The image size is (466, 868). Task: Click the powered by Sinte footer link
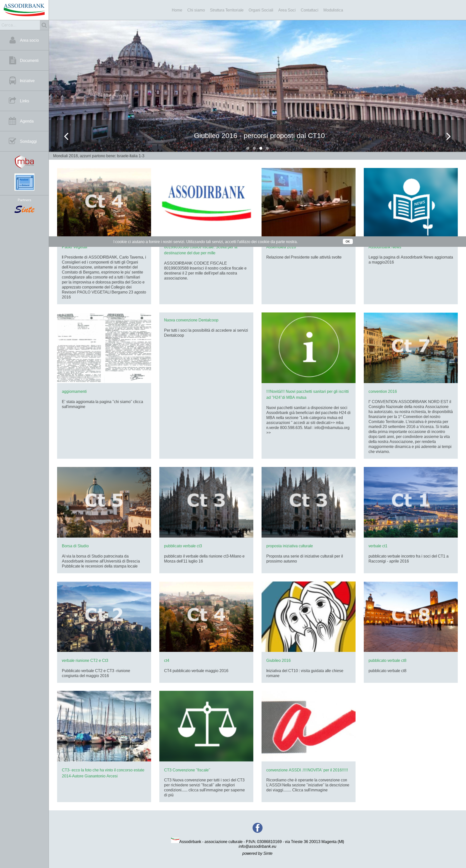pos(257,854)
